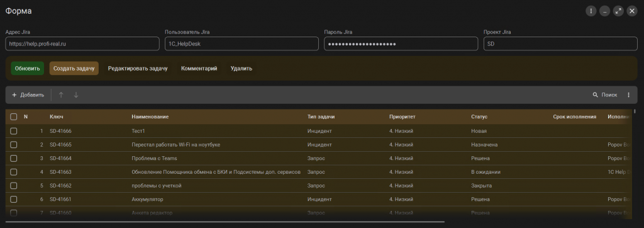The image size is (644, 228).
Task: Sort by the Статус column header
Action: [479, 117]
